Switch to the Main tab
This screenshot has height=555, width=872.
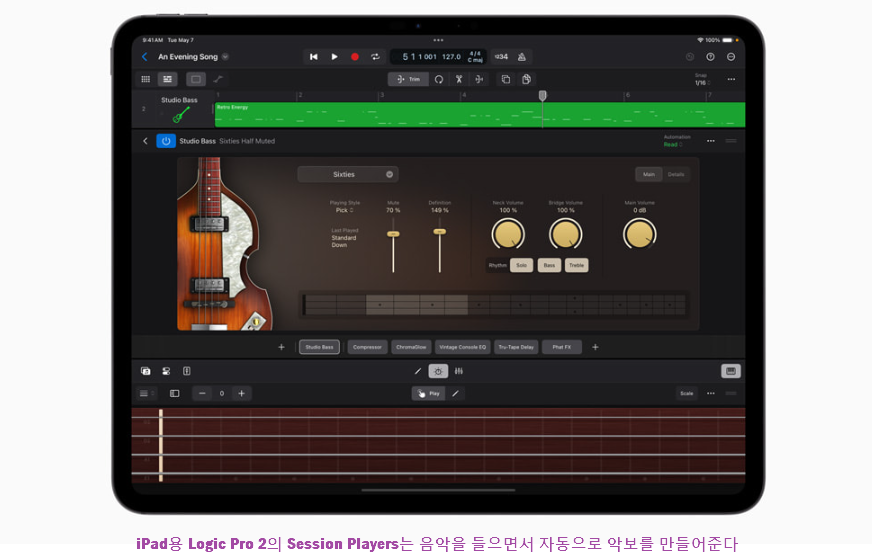pyautogui.click(x=649, y=174)
